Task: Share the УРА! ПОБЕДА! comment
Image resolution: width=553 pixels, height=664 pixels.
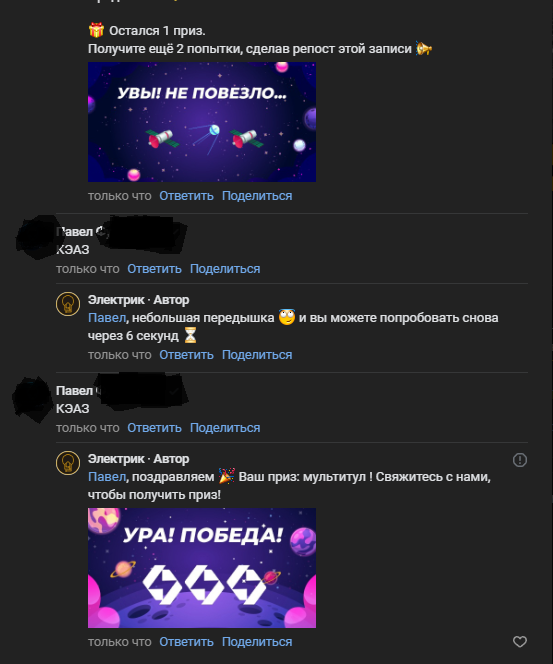Action: [257, 642]
